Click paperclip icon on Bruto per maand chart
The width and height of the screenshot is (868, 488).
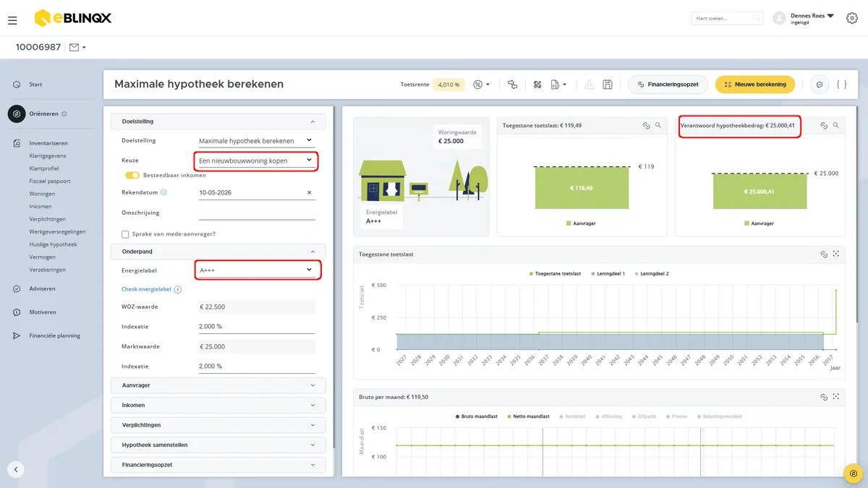pos(823,397)
